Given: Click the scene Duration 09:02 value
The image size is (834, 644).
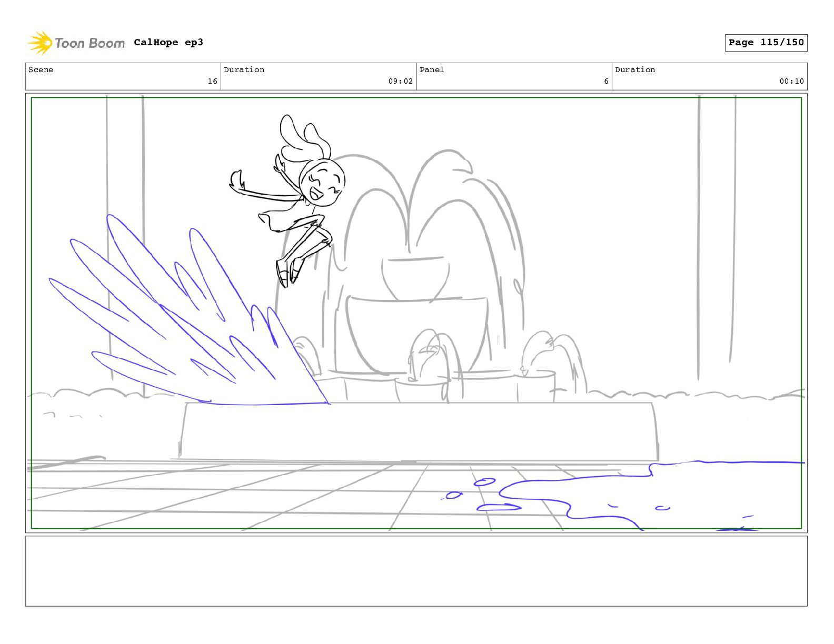Looking at the screenshot, I should click(400, 81).
